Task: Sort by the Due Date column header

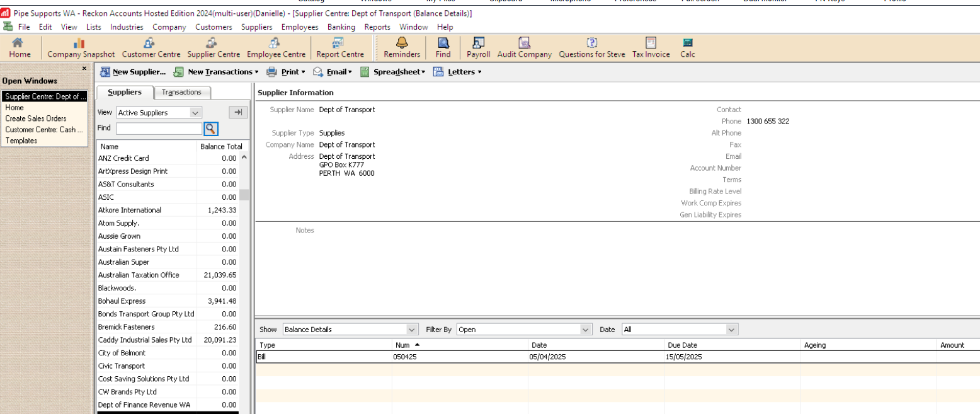Action: click(x=732, y=345)
